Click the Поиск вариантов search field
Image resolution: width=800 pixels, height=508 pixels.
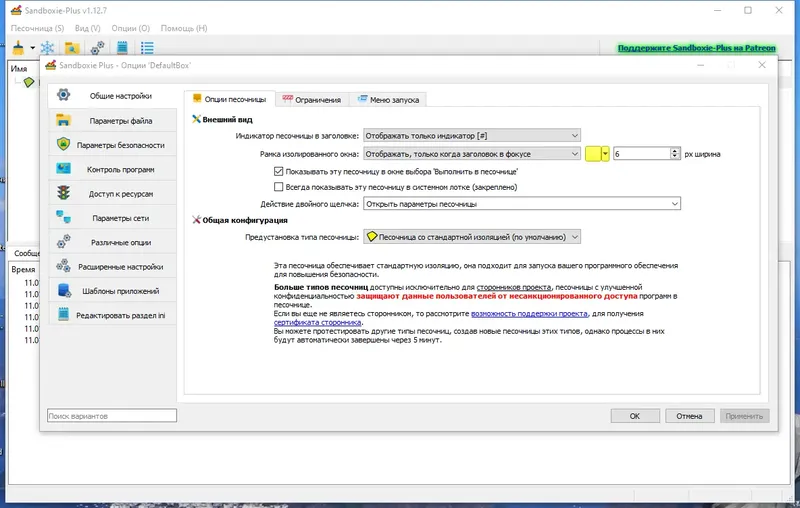click(x=112, y=416)
